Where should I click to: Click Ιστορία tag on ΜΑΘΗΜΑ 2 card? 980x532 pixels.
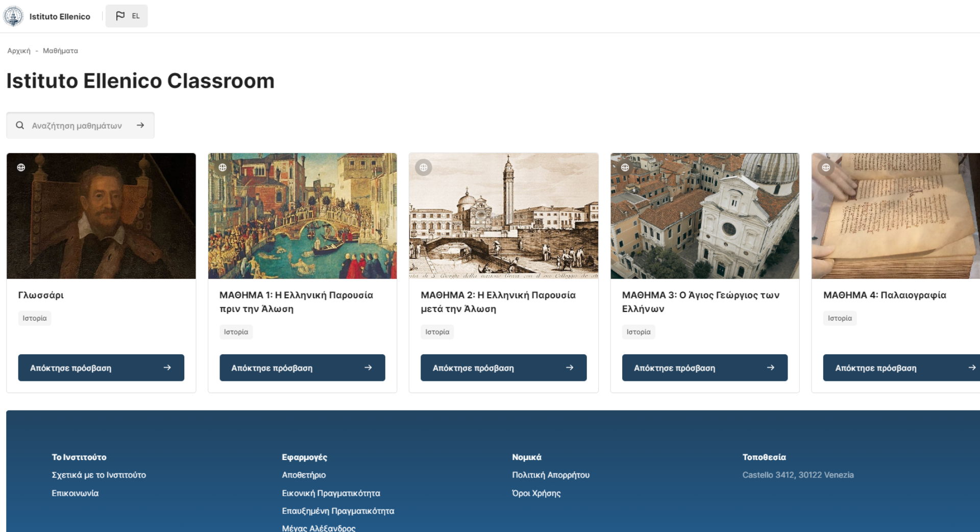[x=437, y=332]
